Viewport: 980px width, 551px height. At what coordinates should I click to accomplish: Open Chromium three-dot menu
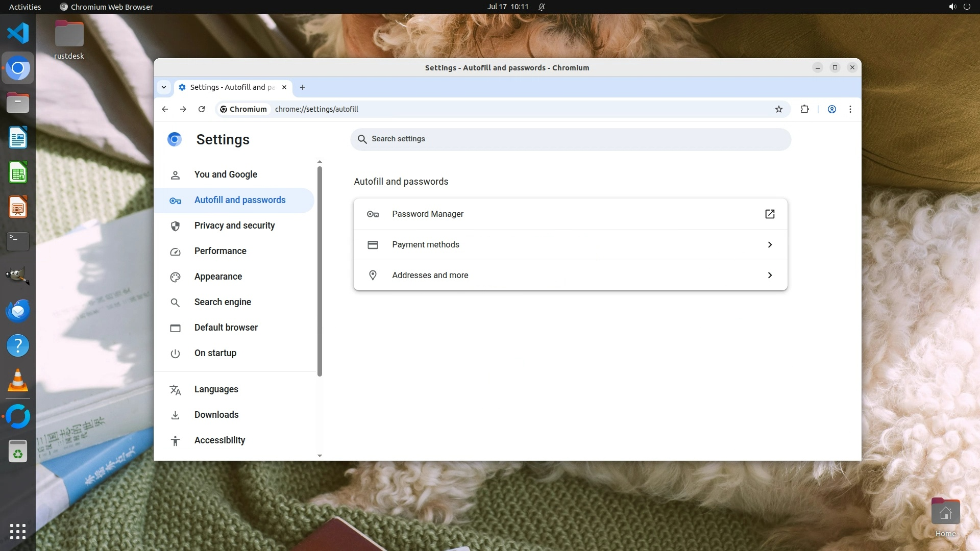click(x=850, y=109)
